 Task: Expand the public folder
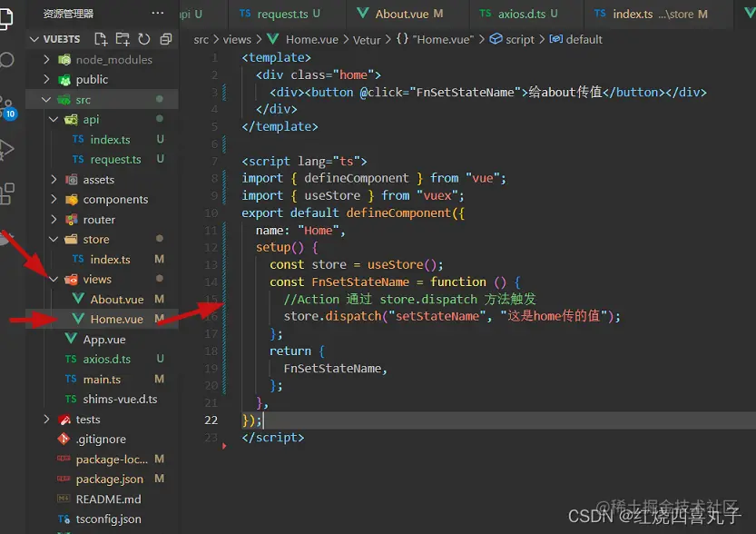coord(47,79)
